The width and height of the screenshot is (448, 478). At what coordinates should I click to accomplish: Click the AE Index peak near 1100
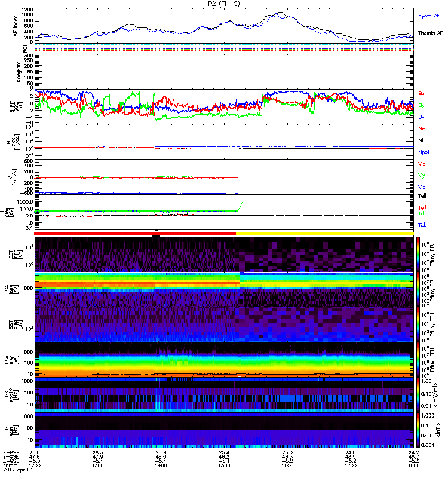pyautogui.click(x=280, y=13)
